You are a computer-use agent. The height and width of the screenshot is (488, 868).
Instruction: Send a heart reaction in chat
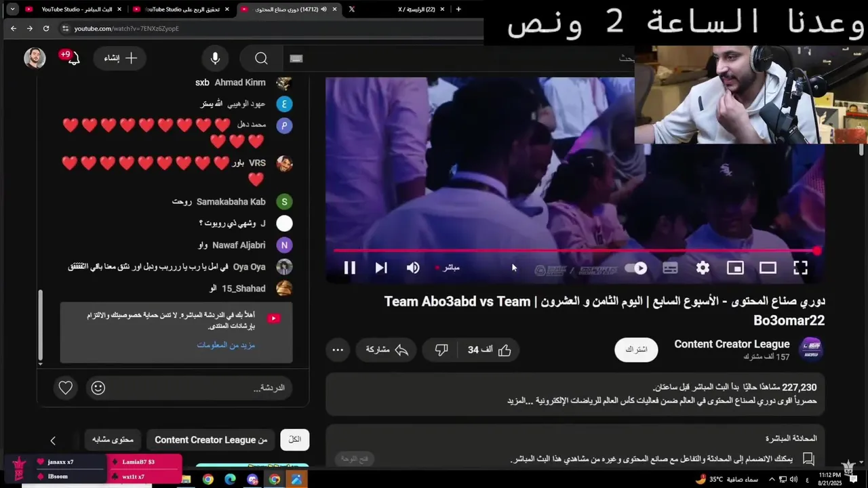[x=65, y=388]
